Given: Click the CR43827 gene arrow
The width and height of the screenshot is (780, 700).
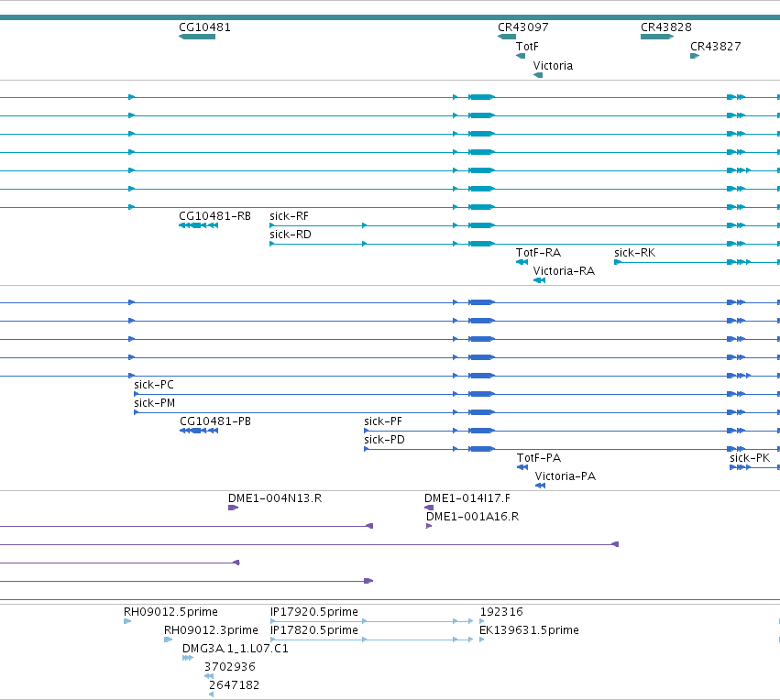Looking at the screenshot, I should [x=695, y=56].
